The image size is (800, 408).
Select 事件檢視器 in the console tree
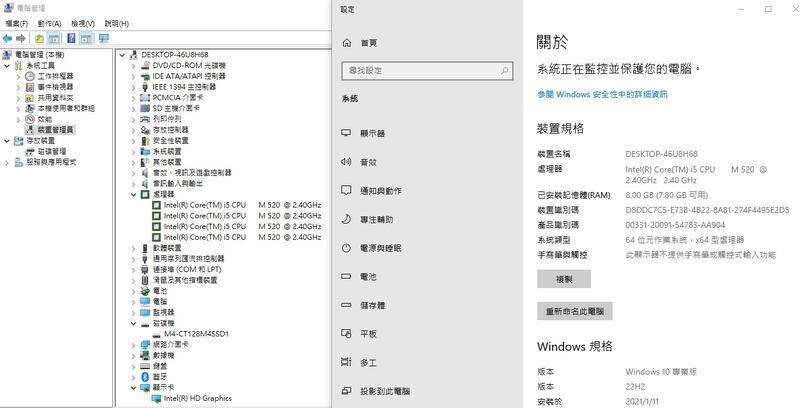tap(55, 87)
